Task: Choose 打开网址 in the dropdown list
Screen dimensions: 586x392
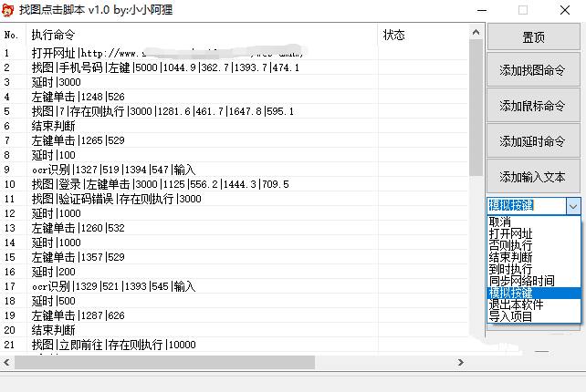Action: click(x=510, y=234)
